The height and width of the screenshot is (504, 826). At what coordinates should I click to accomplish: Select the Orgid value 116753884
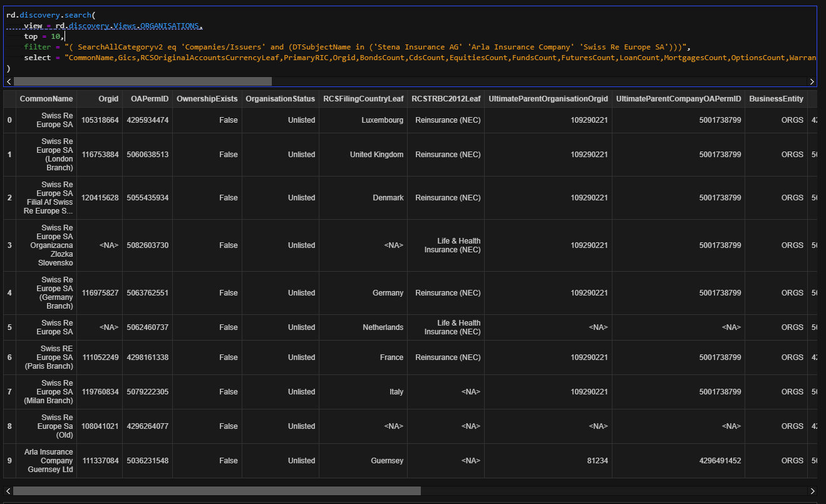pyautogui.click(x=100, y=155)
